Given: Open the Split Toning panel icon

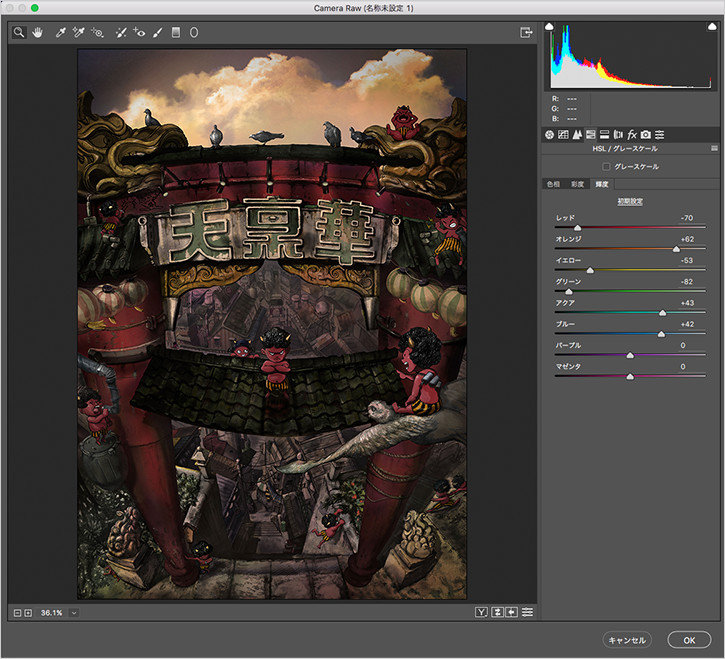Looking at the screenshot, I should (x=604, y=135).
